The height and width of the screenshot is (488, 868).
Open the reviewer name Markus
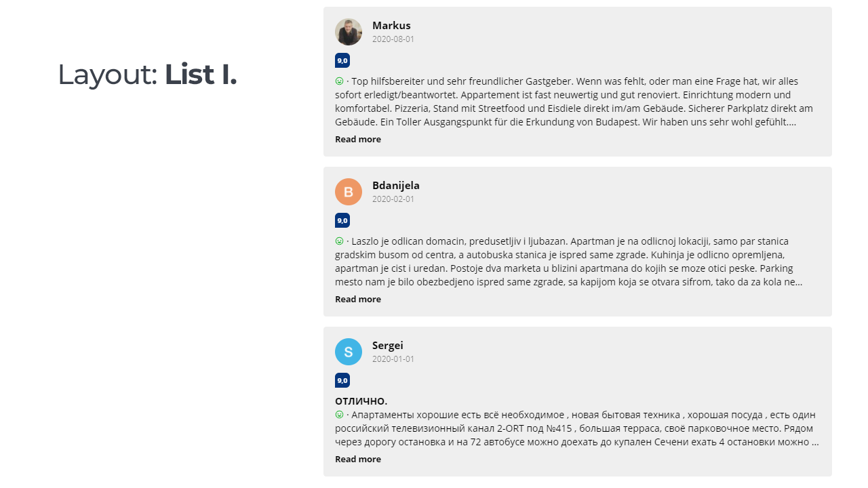[391, 26]
